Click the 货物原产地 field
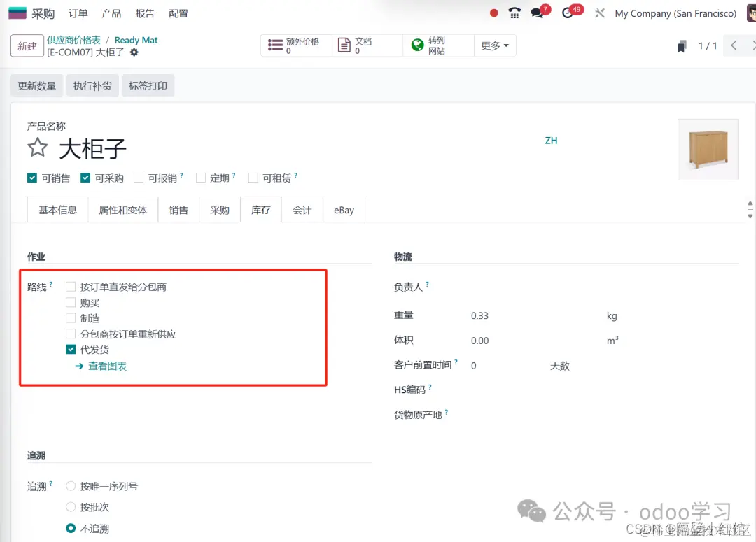This screenshot has height=542, width=756. pyautogui.click(x=604, y=414)
